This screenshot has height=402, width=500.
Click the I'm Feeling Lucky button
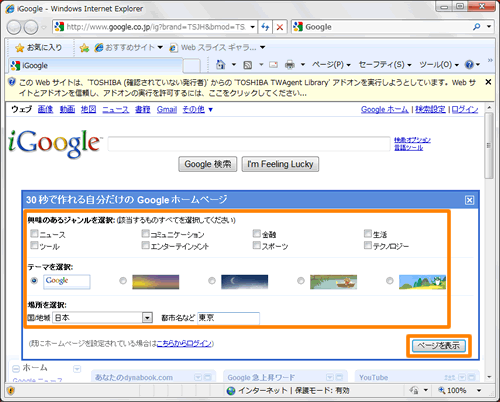tap(280, 164)
